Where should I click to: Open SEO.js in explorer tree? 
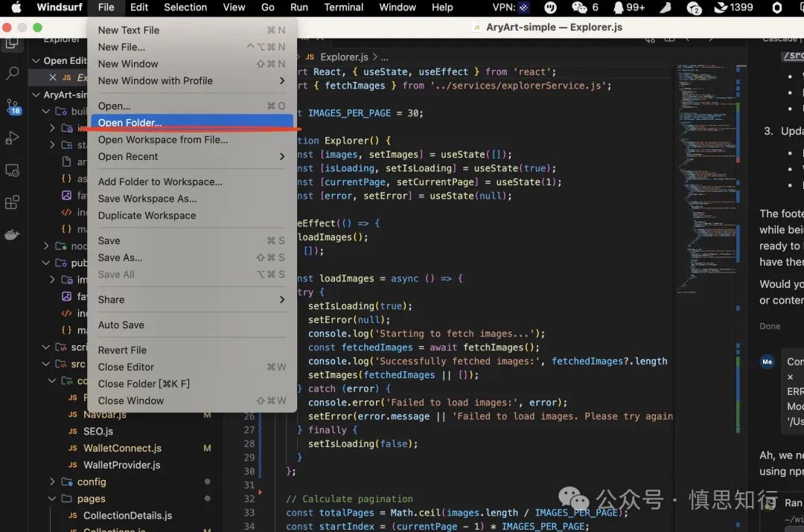point(98,432)
